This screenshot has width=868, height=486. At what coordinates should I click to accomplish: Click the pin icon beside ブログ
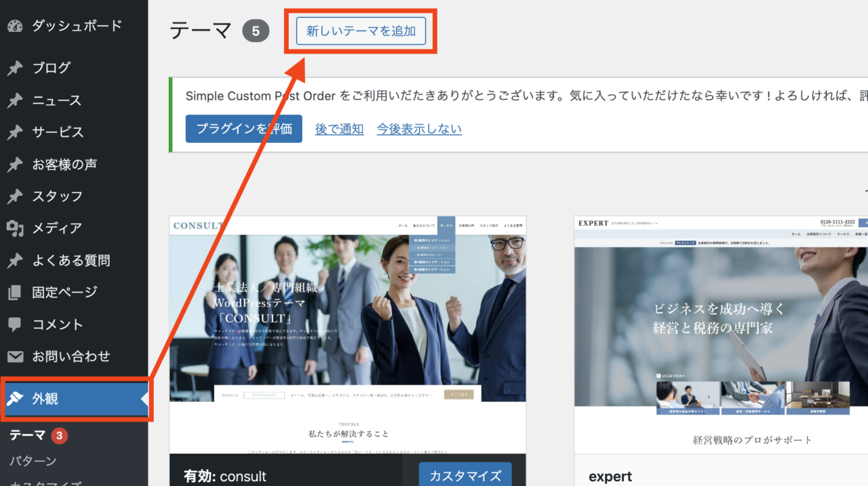pyautogui.click(x=15, y=68)
